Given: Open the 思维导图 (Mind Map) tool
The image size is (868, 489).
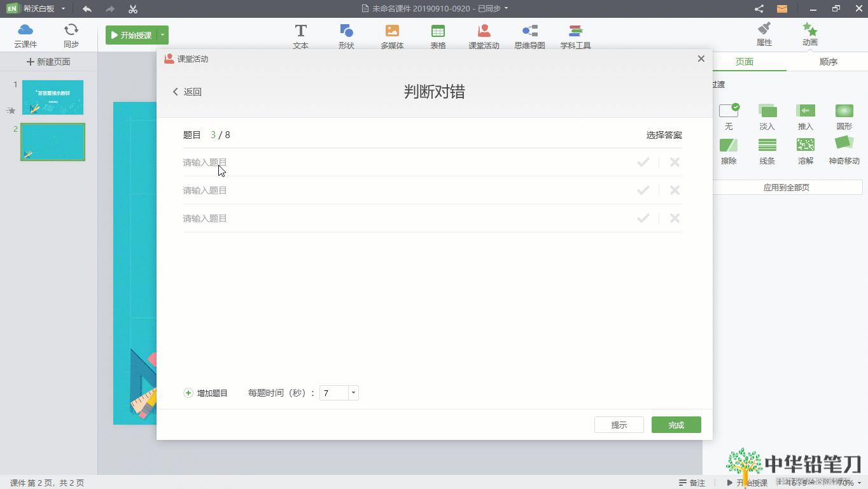Looking at the screenshot, I should point(529,35).
